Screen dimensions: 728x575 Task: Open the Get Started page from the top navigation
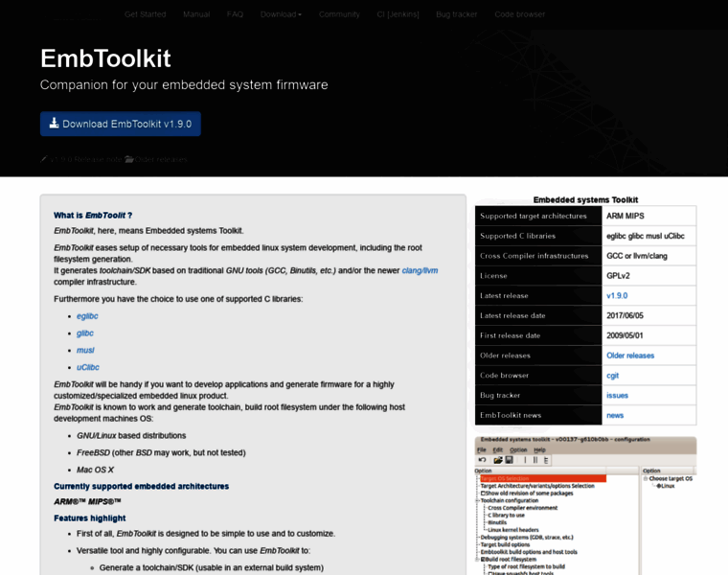[145, 14]
